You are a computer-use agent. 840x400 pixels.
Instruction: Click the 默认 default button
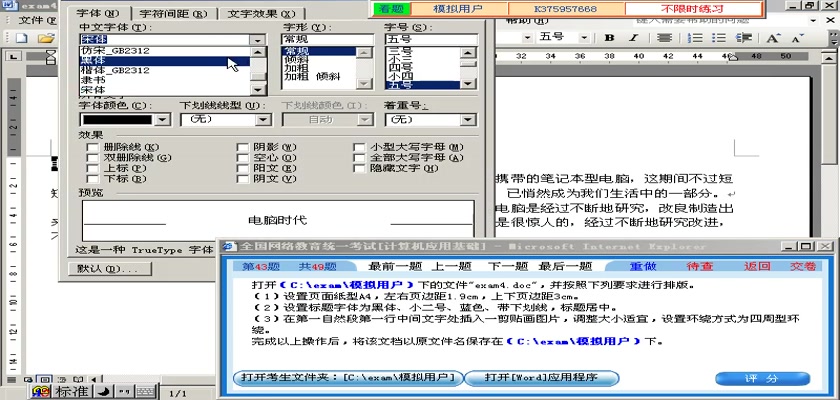pos(110,268)
